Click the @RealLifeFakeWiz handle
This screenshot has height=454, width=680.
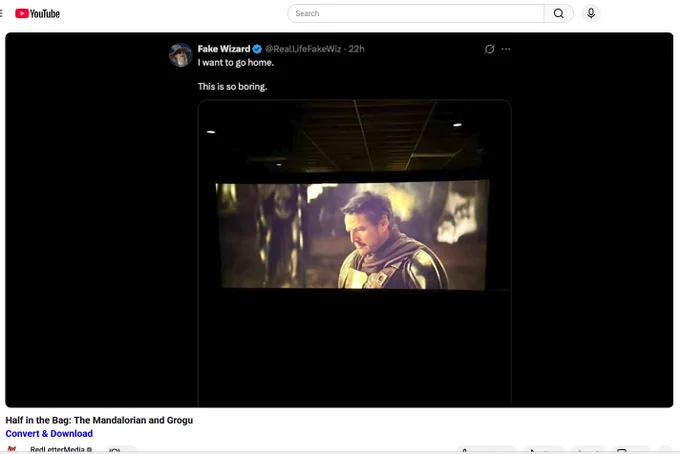click(x=303, y=49)
